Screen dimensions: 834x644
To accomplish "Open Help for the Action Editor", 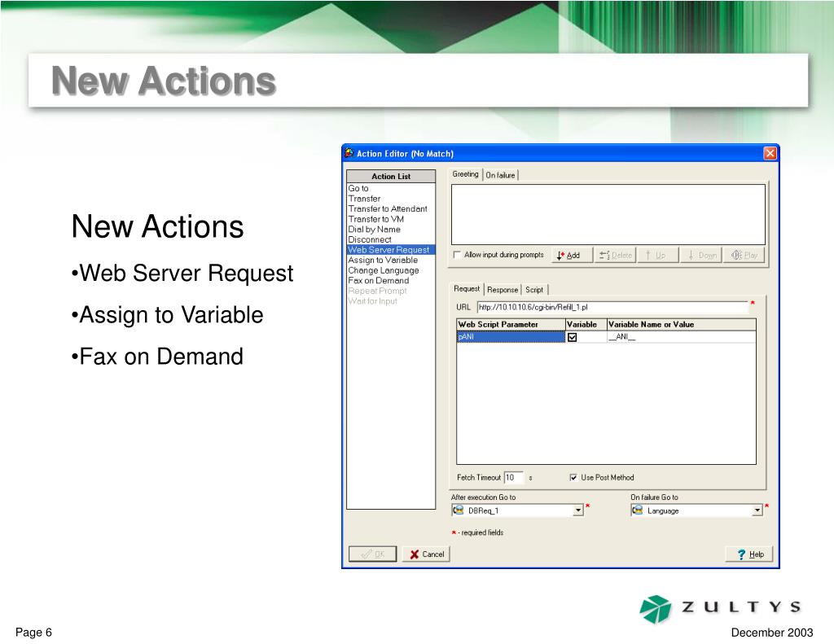I will (x=749, y=554).
